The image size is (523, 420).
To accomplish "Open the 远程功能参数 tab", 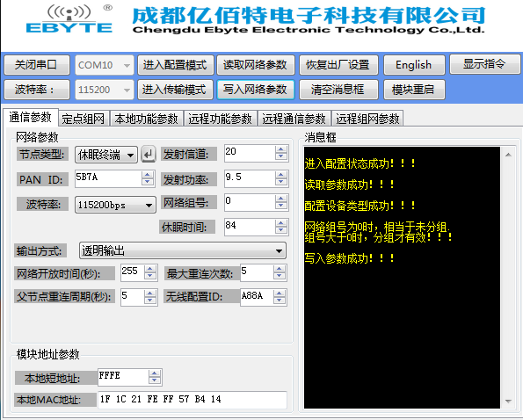I will 220,119.
